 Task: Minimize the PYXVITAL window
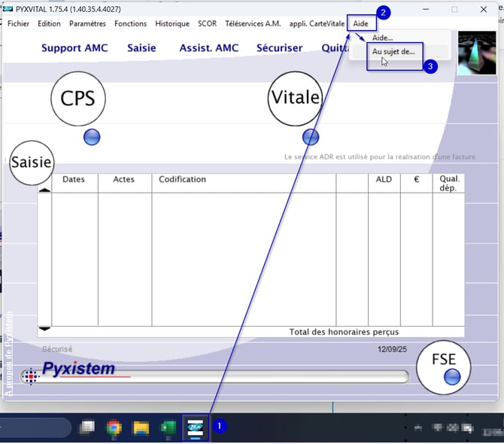pyautogui.click(x=426, y=9)
